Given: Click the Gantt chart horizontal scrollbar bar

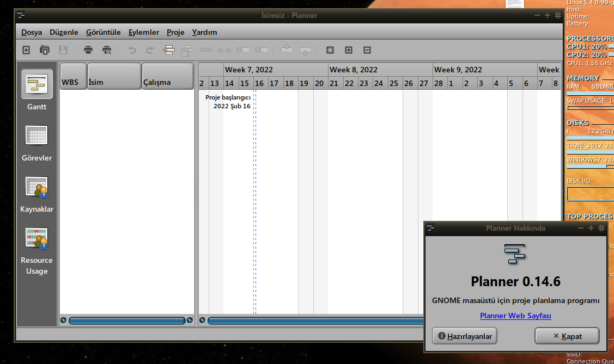Looking at the screenshot, I should coord(315,320).
